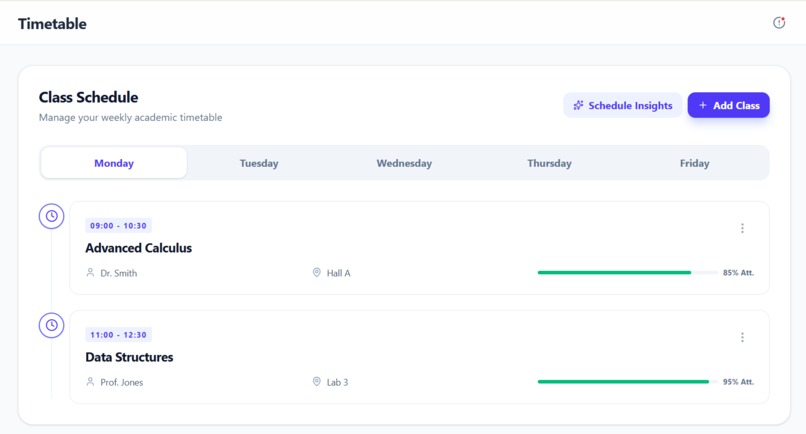The image size is (806, 434).
Task: Click the clock icon beside Data Structures
Action: coord(51,325)
